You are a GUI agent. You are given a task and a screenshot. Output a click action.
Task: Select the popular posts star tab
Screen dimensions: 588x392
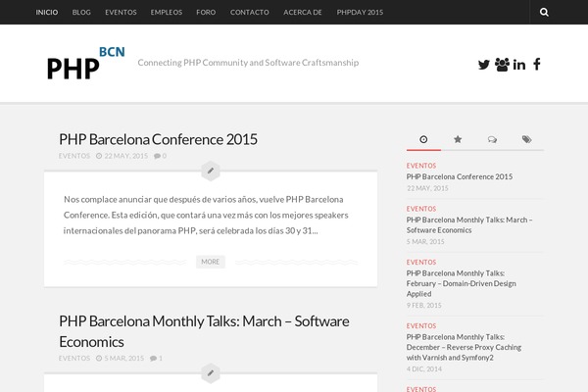[x=458, y=139]
